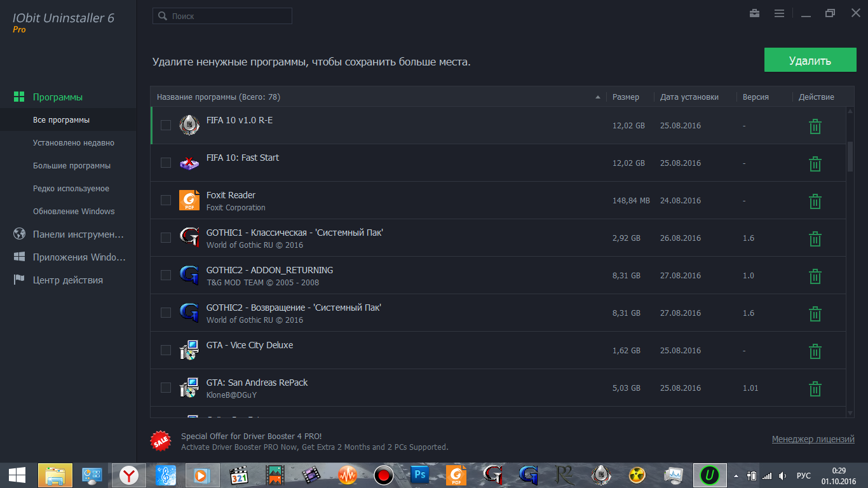Tick the GOTHIC1 - Классическая checkbox
The image size is (868, 488).
point(166,238)
